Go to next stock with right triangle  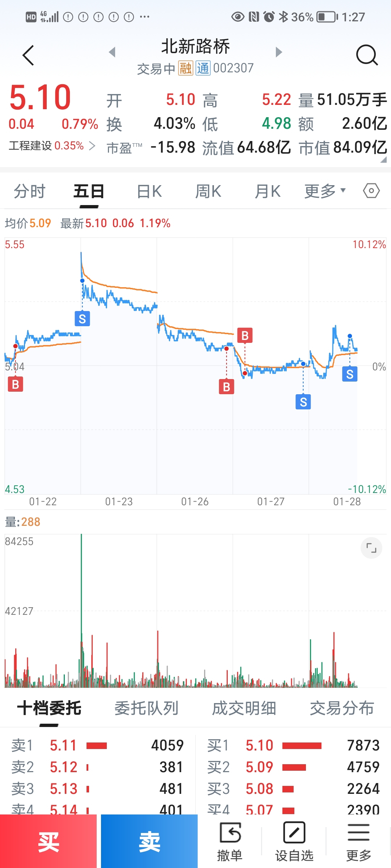pos(278,52)
